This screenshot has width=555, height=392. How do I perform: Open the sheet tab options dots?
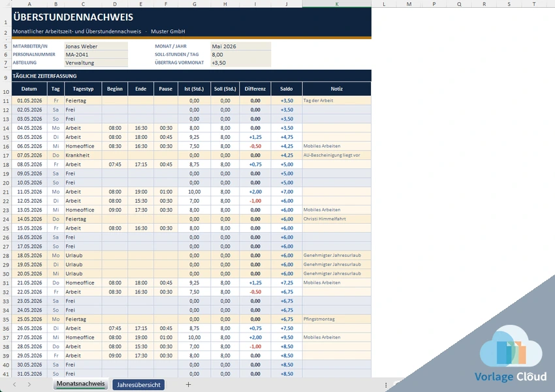[386, 385]
